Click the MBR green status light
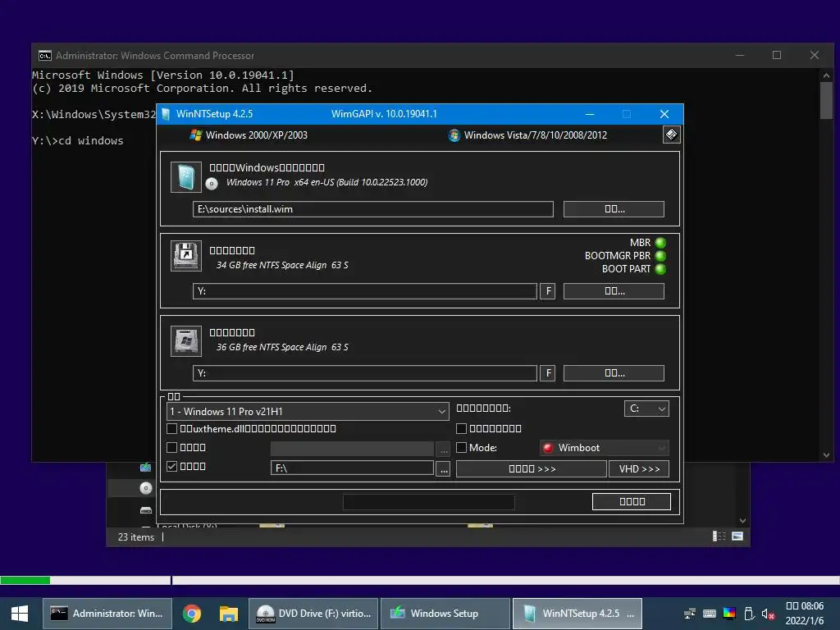Viewport: 840px width, 630px height. pos(660,243)
